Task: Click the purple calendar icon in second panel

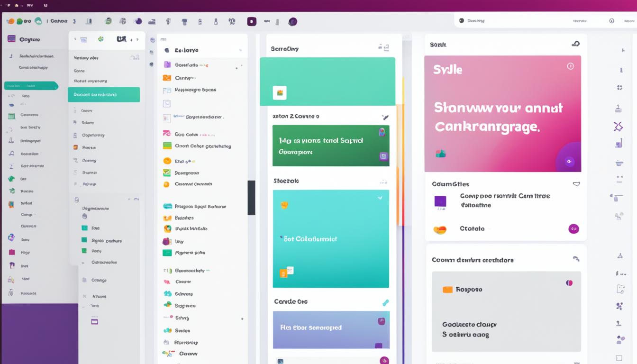Action: tap(94, 321)
